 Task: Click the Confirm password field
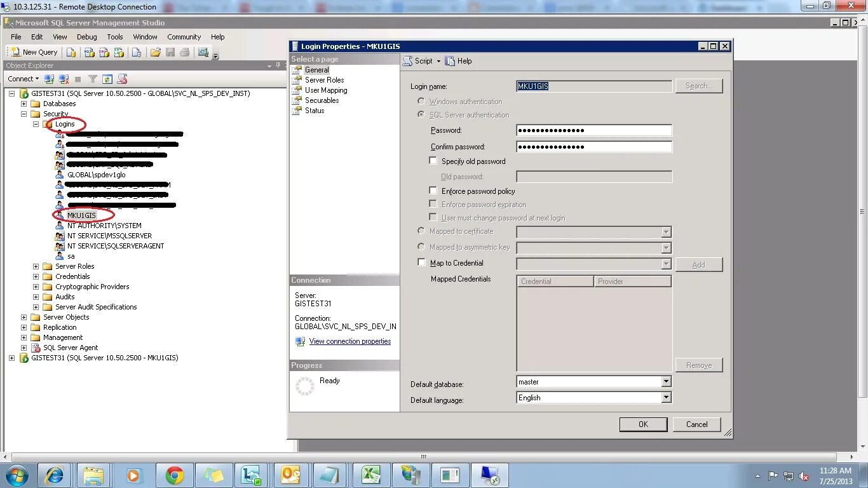[594, 147]
